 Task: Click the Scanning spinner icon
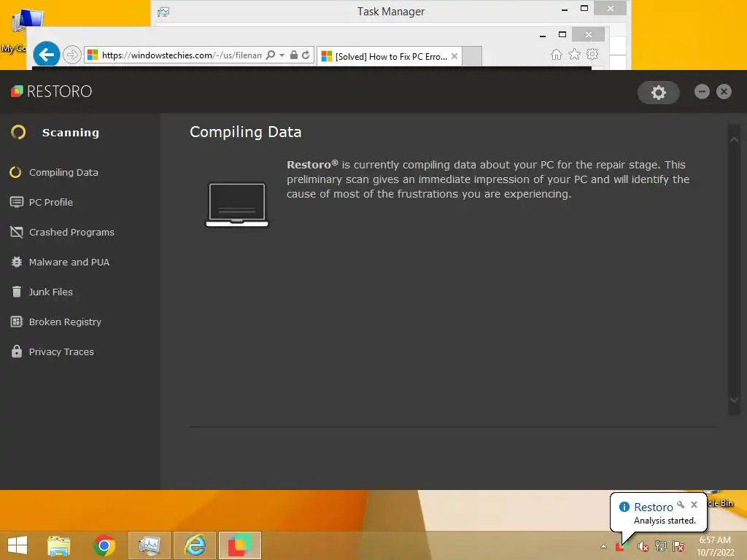[x=18, y=132]
